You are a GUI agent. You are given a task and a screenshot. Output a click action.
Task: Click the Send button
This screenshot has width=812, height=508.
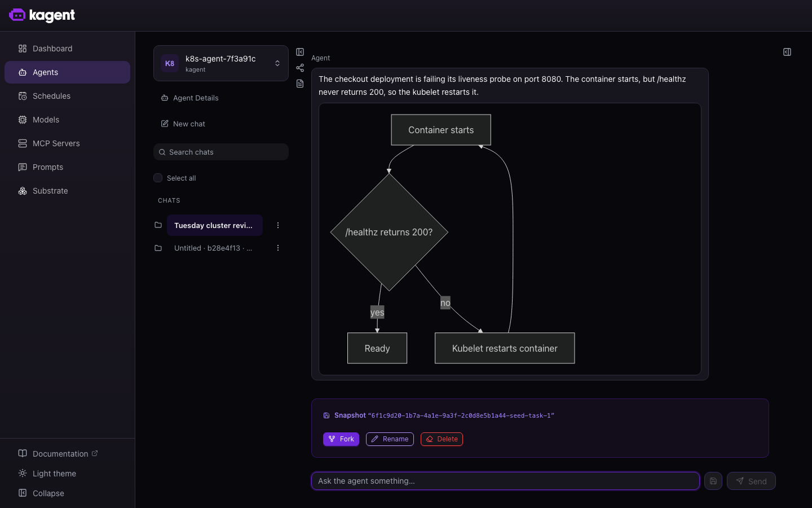coord(751,481)
